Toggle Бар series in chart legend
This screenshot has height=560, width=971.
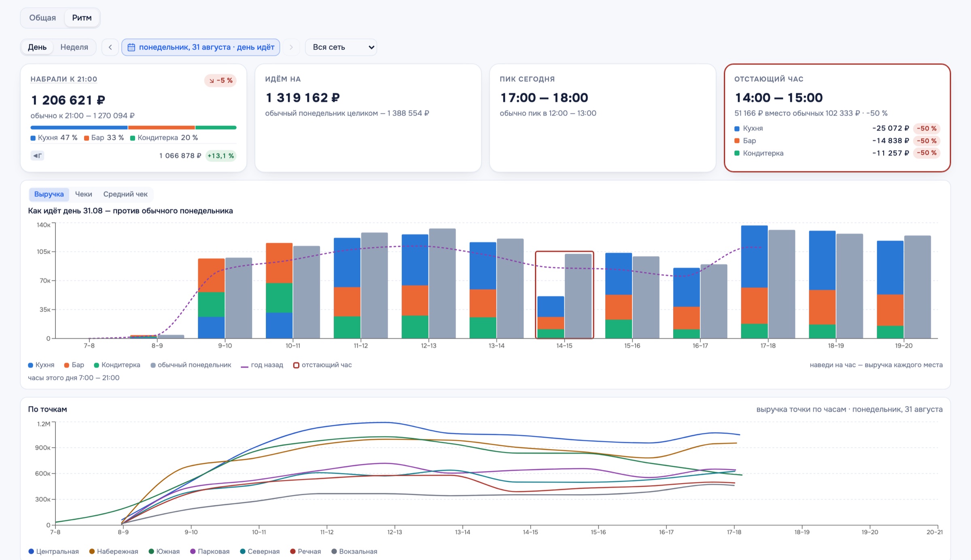tap(74, 365)
